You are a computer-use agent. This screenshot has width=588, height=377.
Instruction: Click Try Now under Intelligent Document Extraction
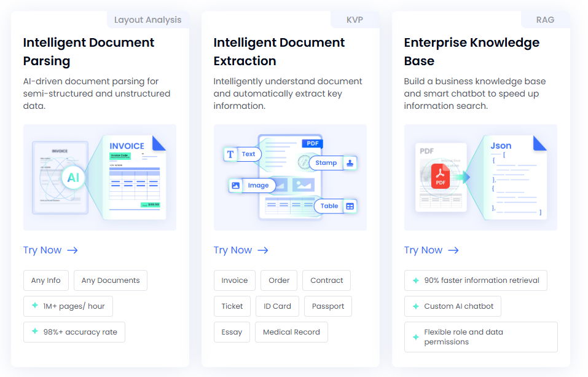[233, 250]
